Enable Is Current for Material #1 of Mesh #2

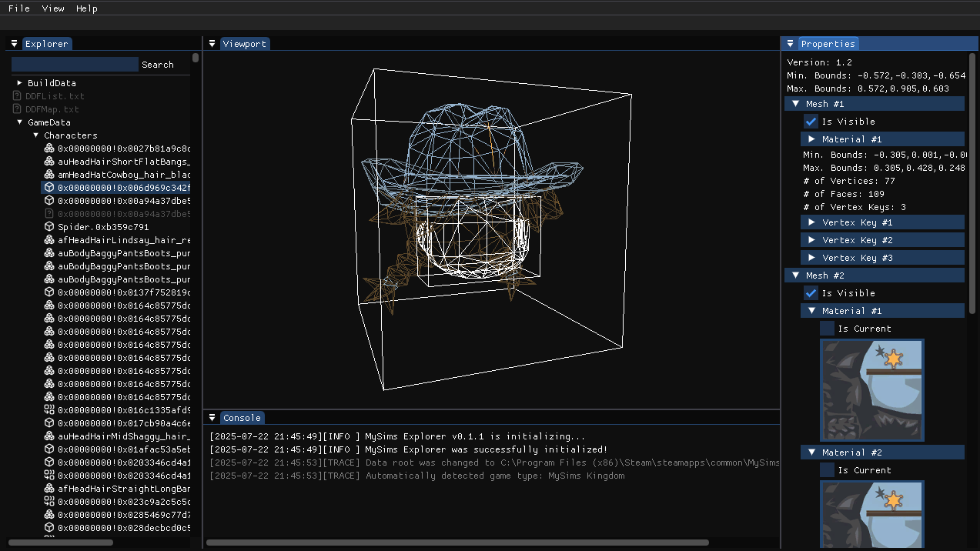826,329
